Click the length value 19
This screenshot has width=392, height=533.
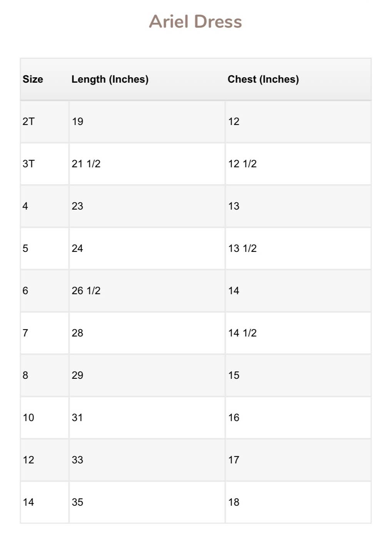(77, 122)
